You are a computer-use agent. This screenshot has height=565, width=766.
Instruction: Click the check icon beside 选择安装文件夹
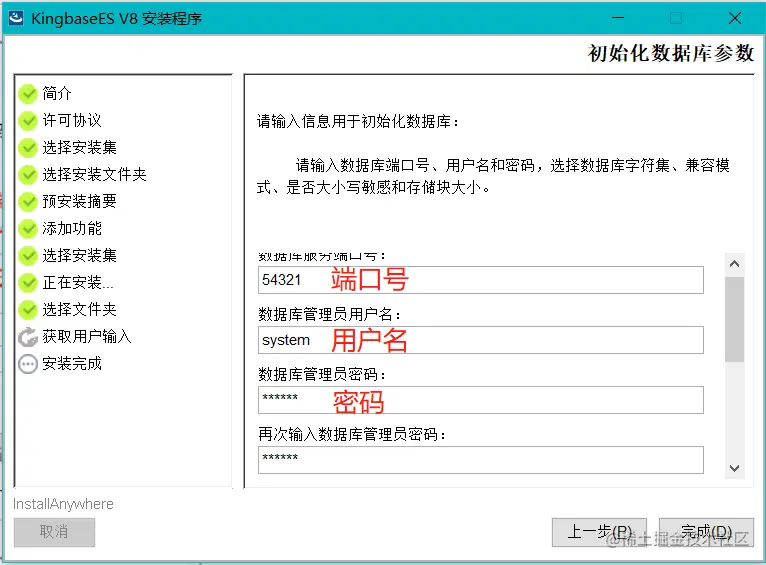coord(28,175)
